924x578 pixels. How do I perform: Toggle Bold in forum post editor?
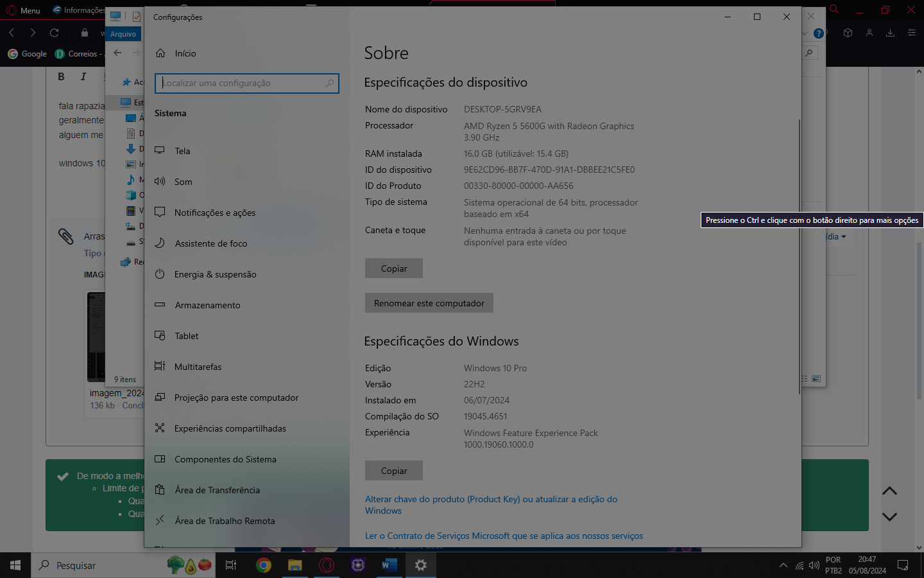[61, 77]
